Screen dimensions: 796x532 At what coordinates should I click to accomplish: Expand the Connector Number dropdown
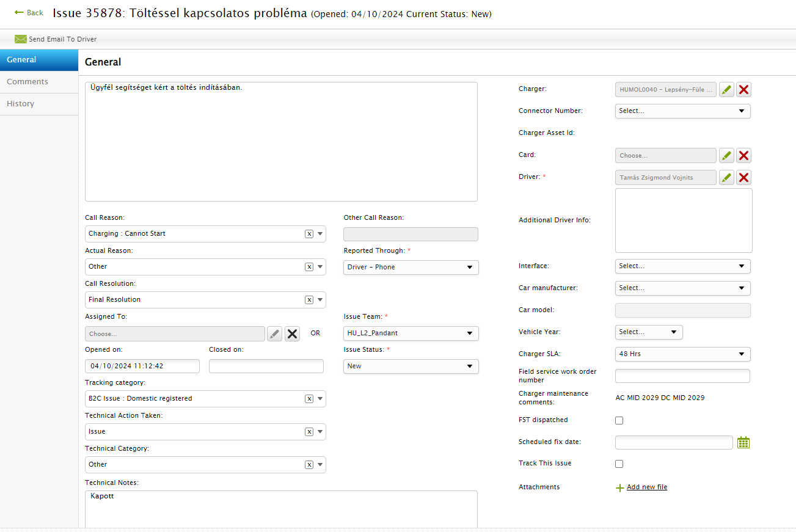tap(682, 111)
